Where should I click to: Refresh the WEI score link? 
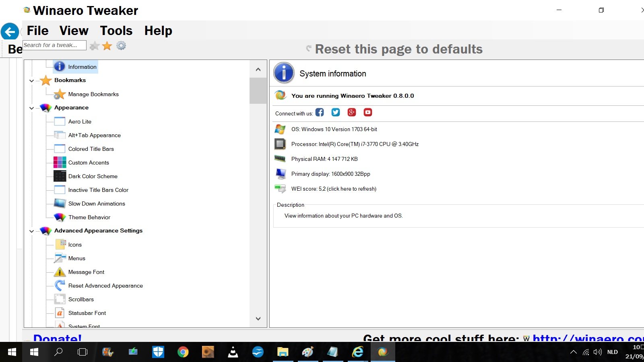pyautogui.click(x=334, y=189)
